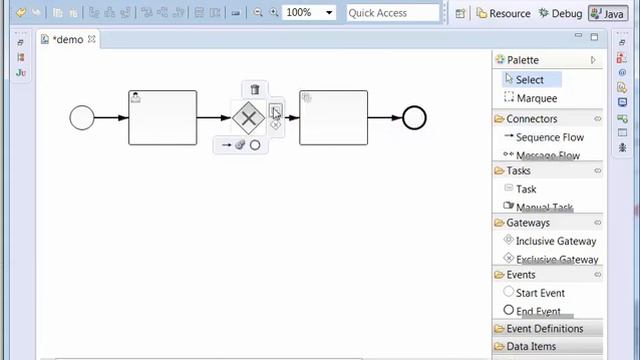This screenshot has height=360, width=640.
Task: Click the sequence flow arrow in the gateway context pad
Action: 226,145
